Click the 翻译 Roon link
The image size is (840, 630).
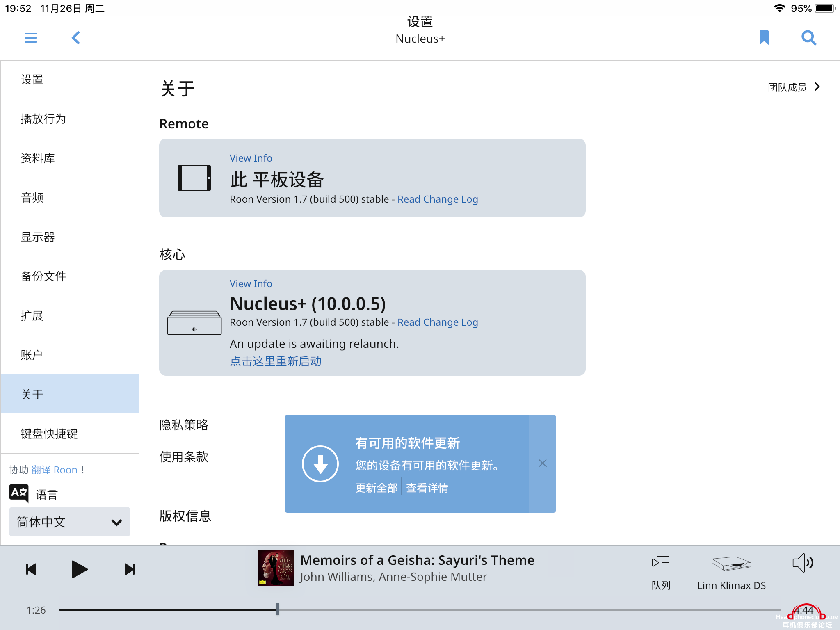pyautogui.click(x=54, y=470)
